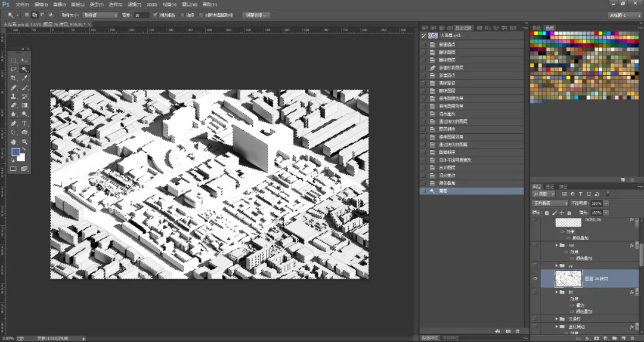Click the Refine Edge button
The image size is (644, 342).
(x=256, y=15)
